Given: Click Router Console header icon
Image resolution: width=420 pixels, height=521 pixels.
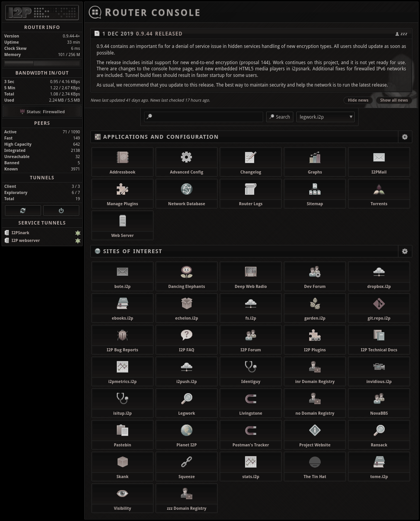Looking at the screenshot, I should tap(95, 12).
